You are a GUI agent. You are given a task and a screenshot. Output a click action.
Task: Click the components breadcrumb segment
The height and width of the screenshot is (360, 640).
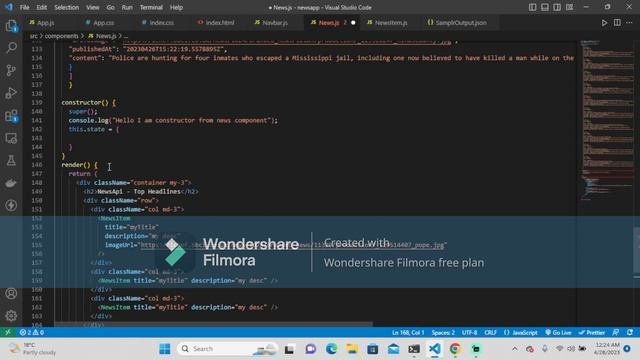[x=61, y=36]
